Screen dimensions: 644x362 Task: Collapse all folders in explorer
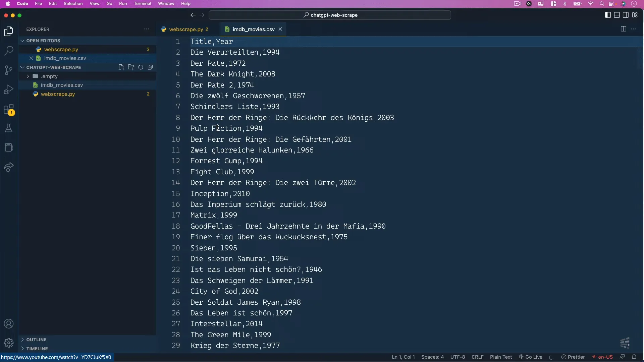point(150,67)
